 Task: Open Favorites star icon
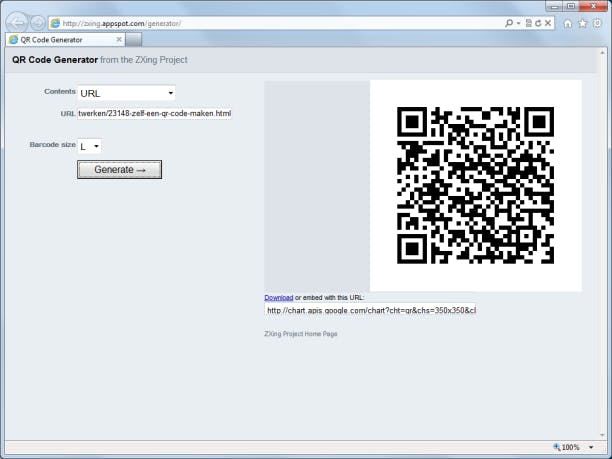tap(582, 23)
